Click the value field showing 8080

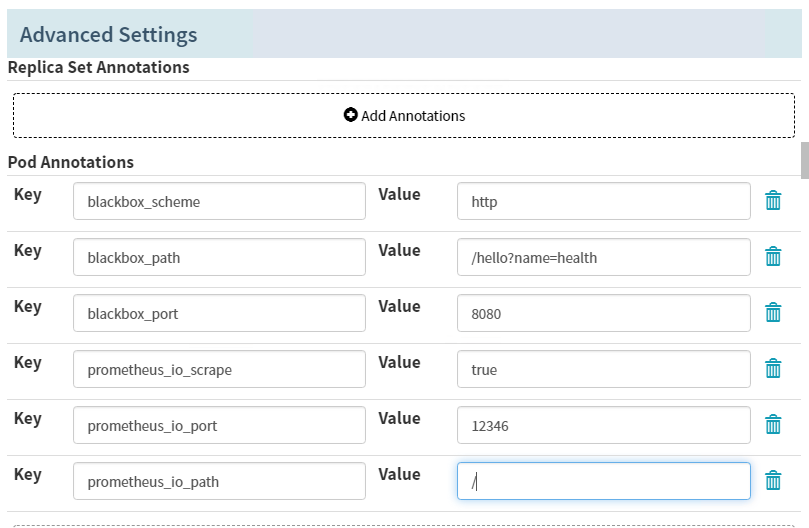[x=603, y=313]
